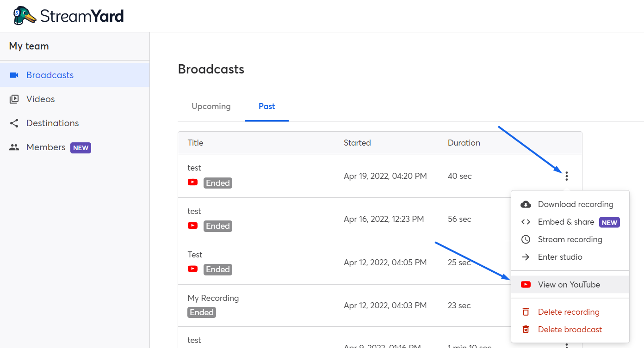Click the Apr 16 broadcast title test
This screenshot has width=644, height=348.
pos(194,211)
